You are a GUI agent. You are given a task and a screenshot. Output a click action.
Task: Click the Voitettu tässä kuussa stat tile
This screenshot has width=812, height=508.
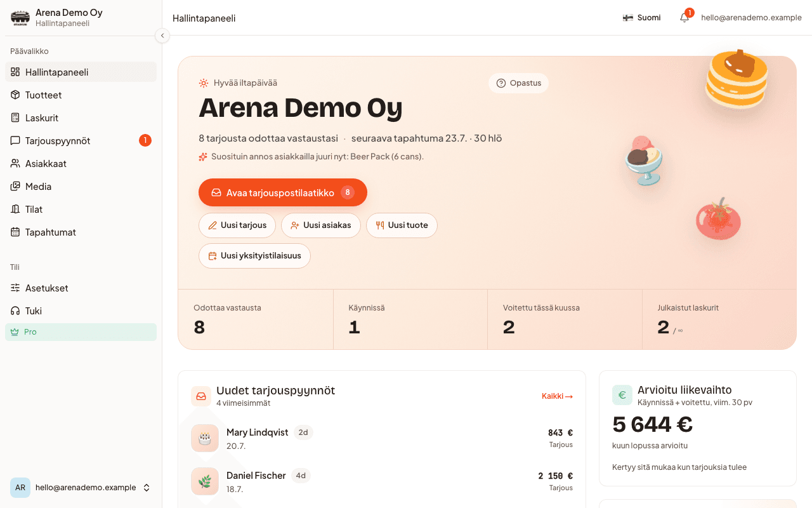point(565,319)
